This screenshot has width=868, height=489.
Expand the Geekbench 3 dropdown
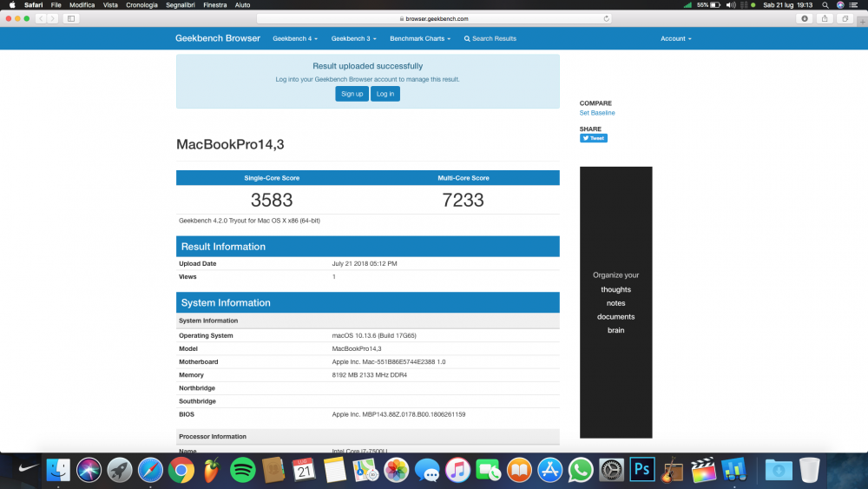354,39
